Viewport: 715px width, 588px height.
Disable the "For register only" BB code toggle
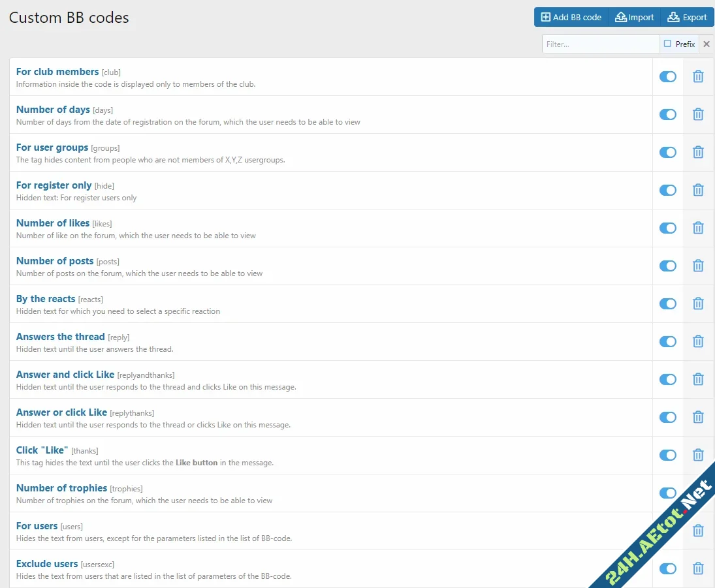pos(667,190)
